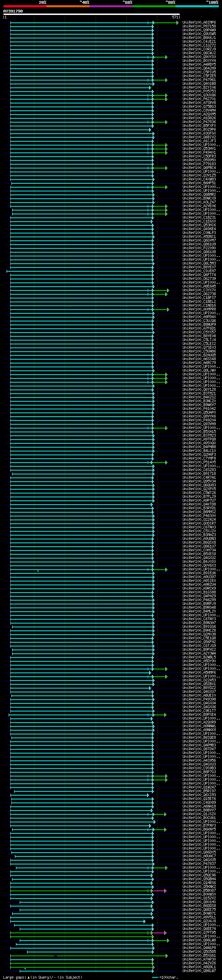Click hit label UniRef100_A8E6A5
Viewport: 222px width, 980px height.
tap(199, 286)
